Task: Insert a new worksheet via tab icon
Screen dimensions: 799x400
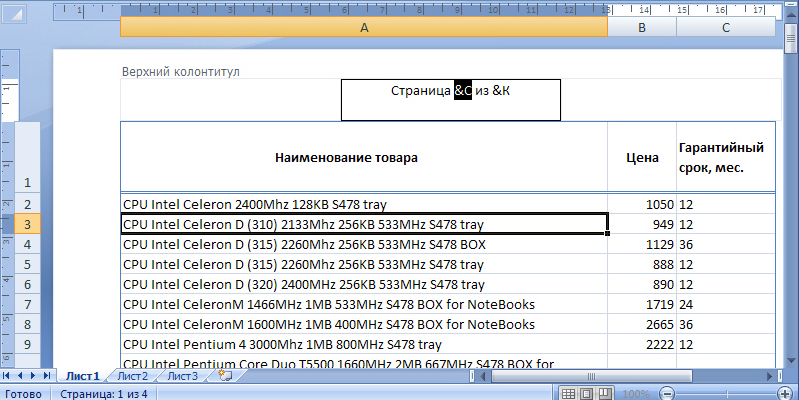Action: point(225,376)
